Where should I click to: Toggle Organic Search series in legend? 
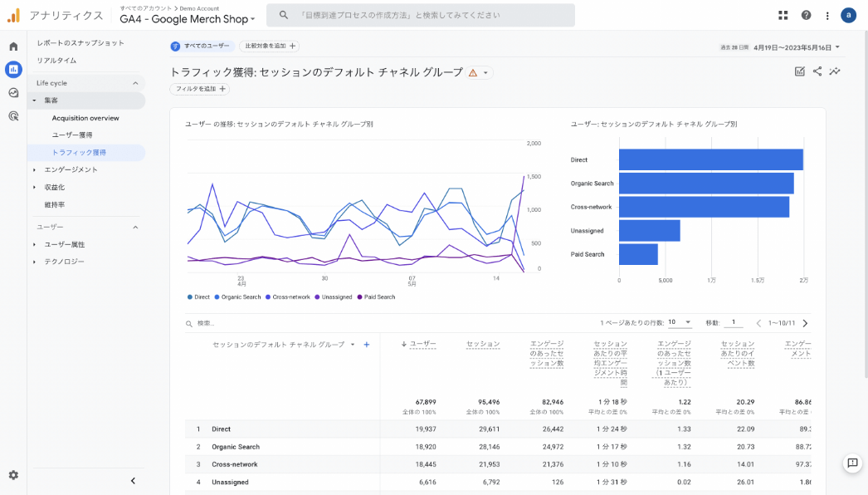tap(237, 297)
